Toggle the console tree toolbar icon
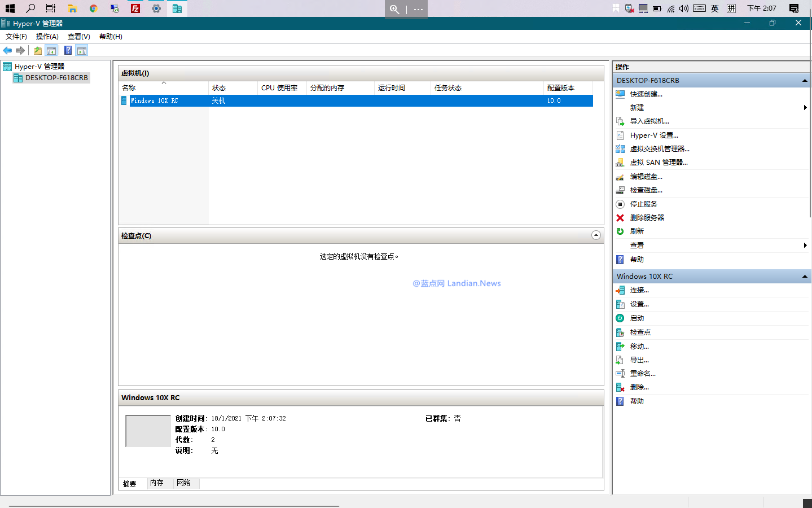This screenshot has width=812, height=508. click(x=51, y=50)
